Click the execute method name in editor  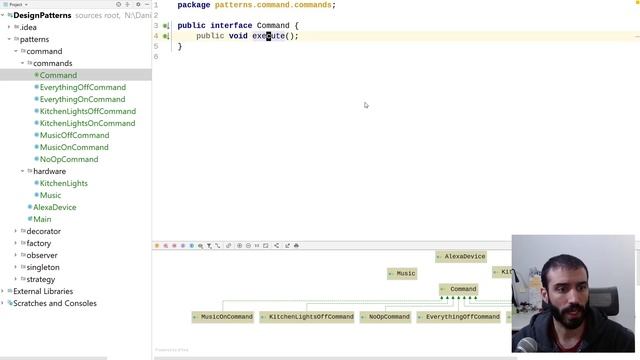(x=268, y=36)
